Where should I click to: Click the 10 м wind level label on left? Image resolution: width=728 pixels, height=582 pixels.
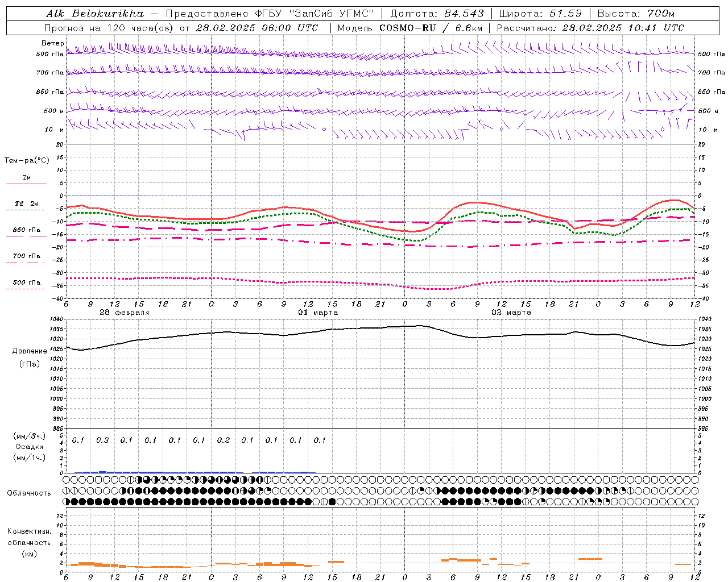(x=54, y=130)
